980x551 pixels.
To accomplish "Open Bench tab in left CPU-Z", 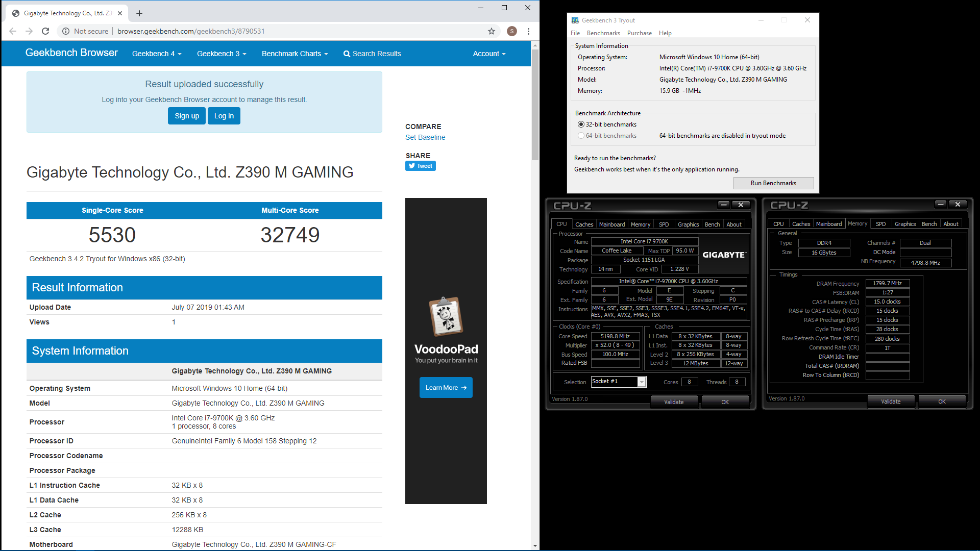I will pyautogui.click(x=712, y=224).
